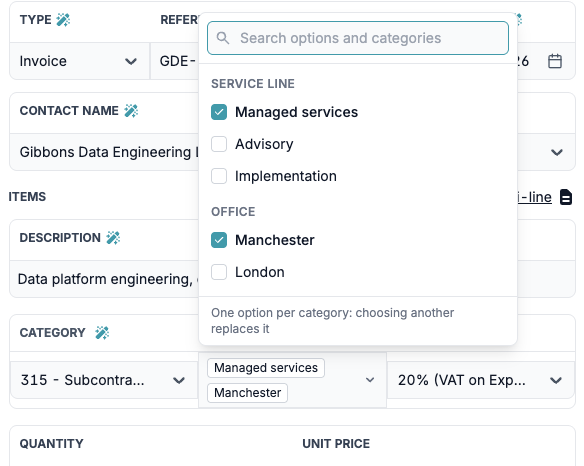584x466 pixels.
Task: Click the One option per category hint
Action: click(332, 321)
